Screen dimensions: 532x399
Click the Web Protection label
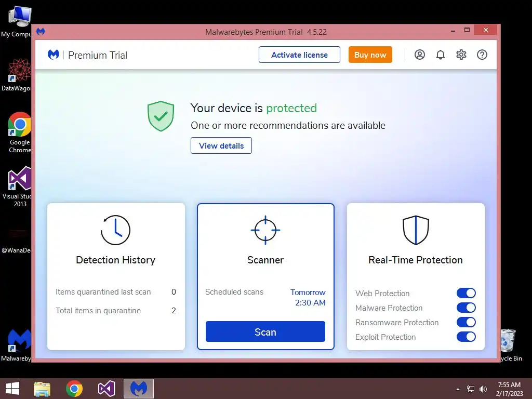pos(382,293)
